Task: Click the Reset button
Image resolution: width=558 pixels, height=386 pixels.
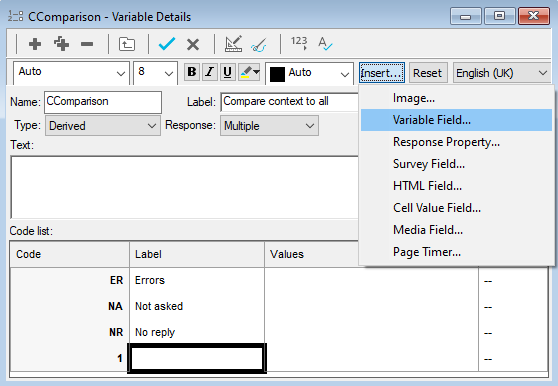Action: pyautogui.click(x=427, y=73)
